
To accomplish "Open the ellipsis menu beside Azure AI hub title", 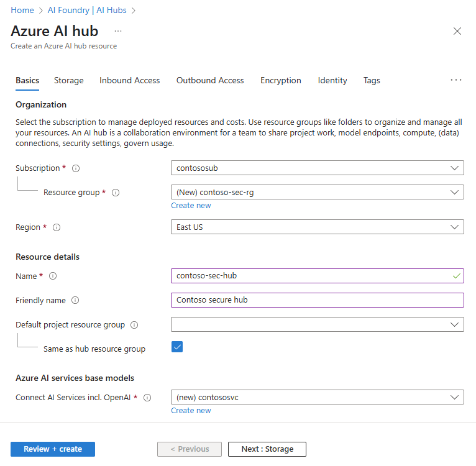I will click(118, 31).
